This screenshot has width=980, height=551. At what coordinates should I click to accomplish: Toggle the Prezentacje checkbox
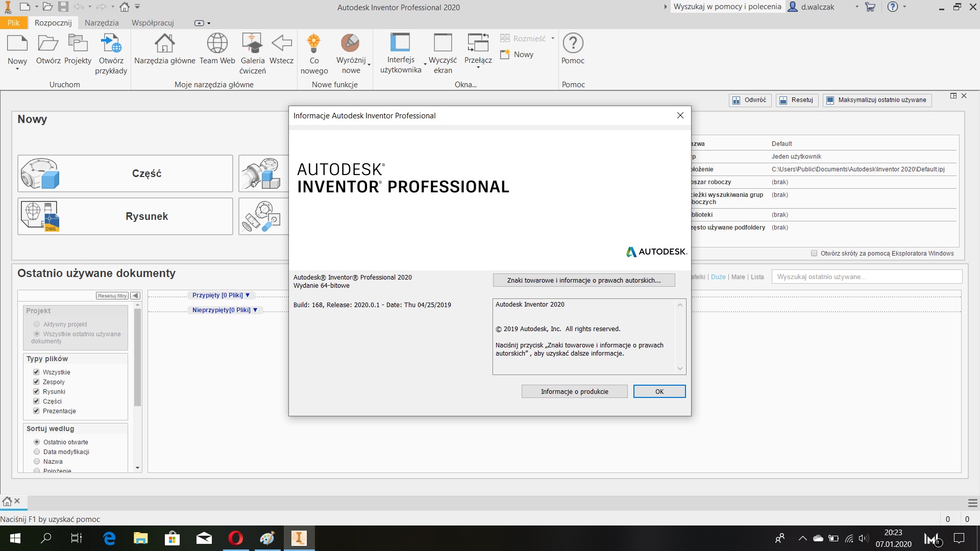pyautogui.click(x=36, y=411)
